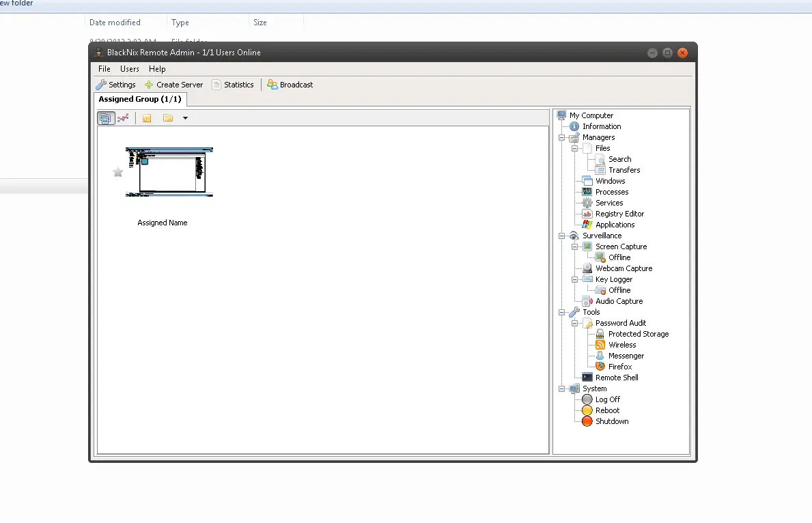The height and width of the screenshot is (523, 812).
Task: Select the Reboot system option
Action: [x=586, y=410]
